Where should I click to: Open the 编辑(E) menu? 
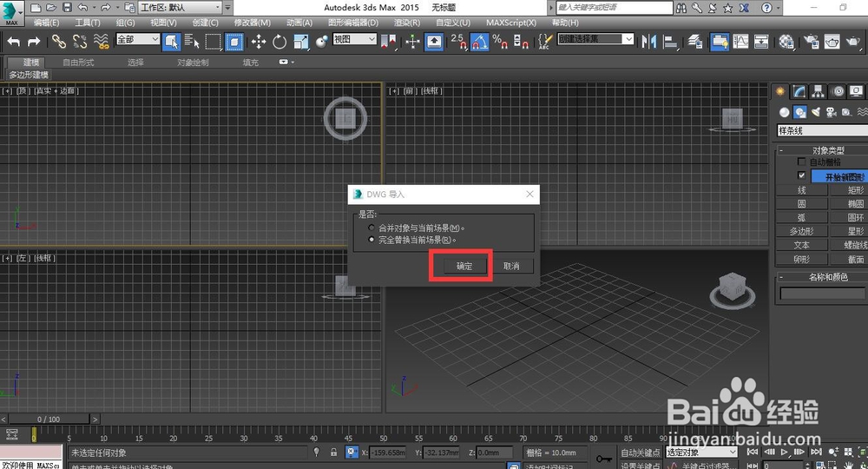coord(47,23)
